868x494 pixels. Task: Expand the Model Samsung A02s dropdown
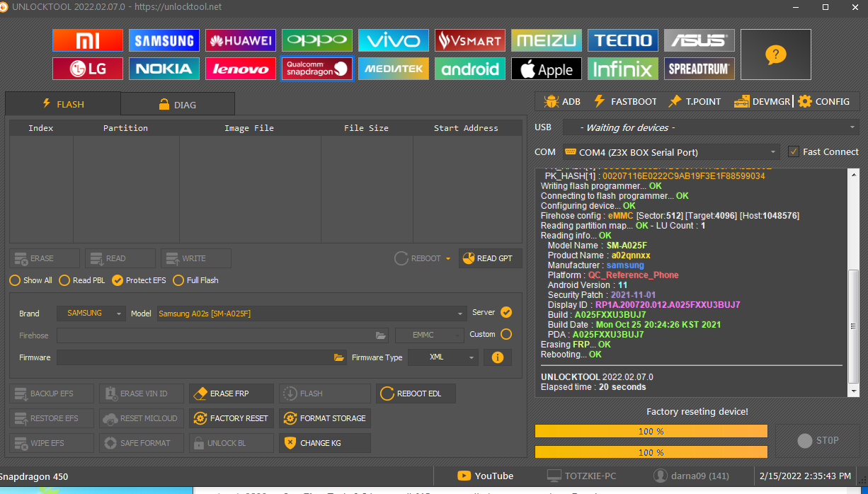coord(312,313)
